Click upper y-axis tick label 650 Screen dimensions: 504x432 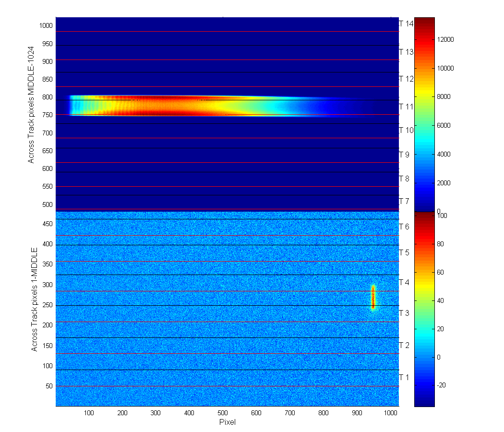pos(47,151)
